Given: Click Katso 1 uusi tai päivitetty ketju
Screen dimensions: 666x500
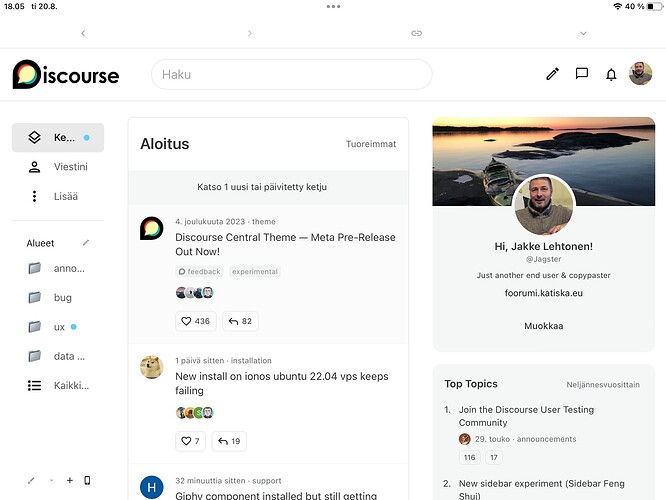Looking at the screenshot, I should (262, 187).
